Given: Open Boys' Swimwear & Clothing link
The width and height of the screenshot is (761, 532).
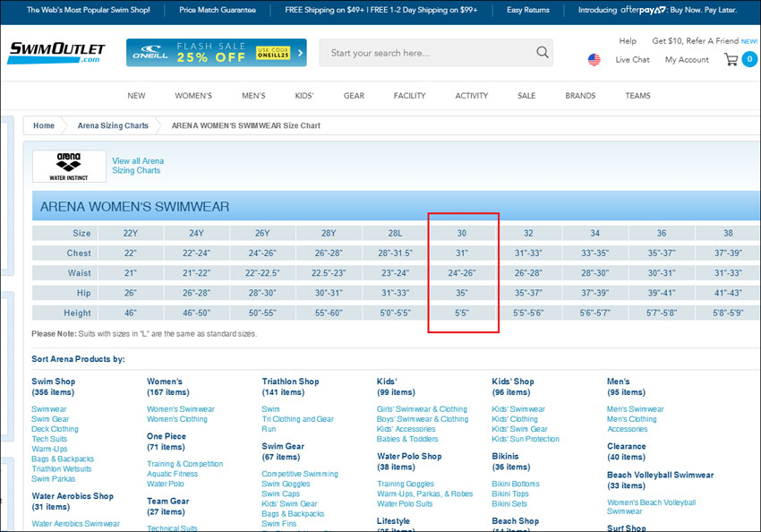Looking at the screenshot, I should coord(423,419).
